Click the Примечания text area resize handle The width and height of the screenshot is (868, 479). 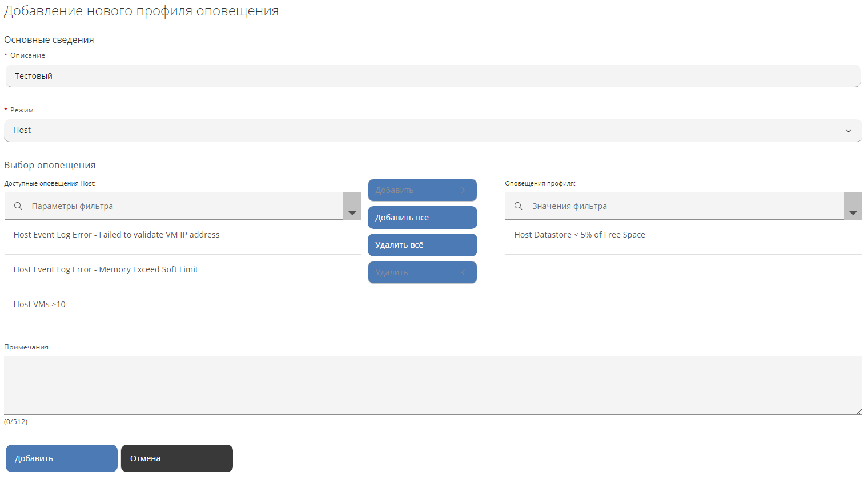pos(858,411)
